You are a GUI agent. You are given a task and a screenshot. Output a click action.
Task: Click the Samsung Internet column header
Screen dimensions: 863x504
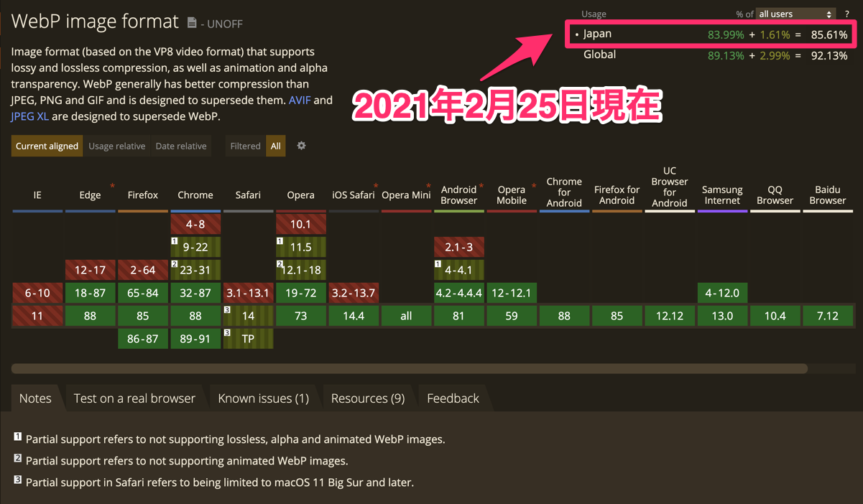point(722,195)
